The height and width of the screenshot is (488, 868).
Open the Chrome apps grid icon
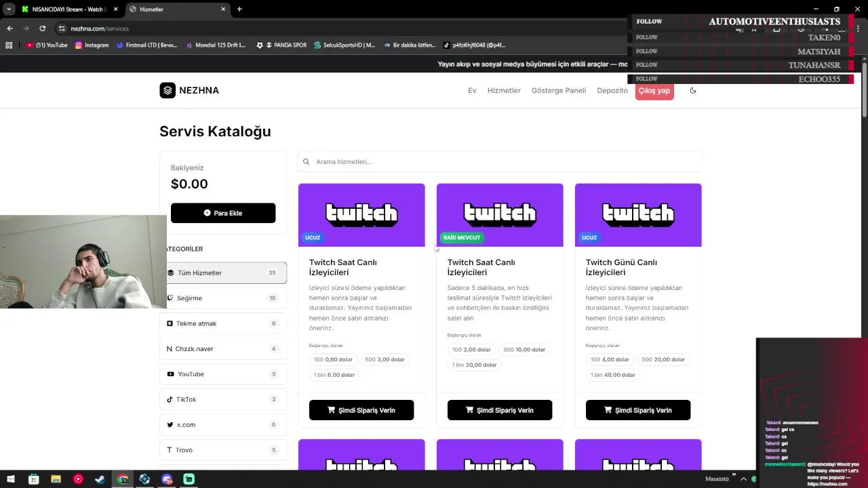coord(9,45)
